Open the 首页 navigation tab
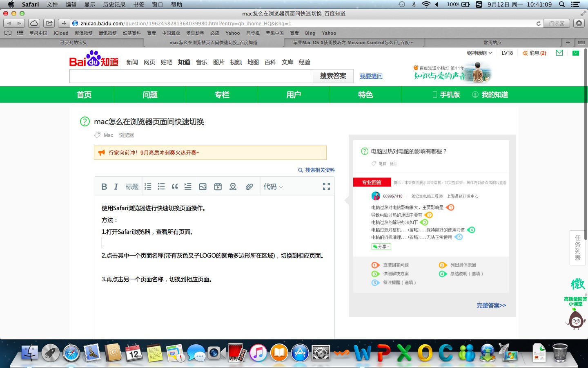This screenshot has width=588, height=368. point(84,94)
